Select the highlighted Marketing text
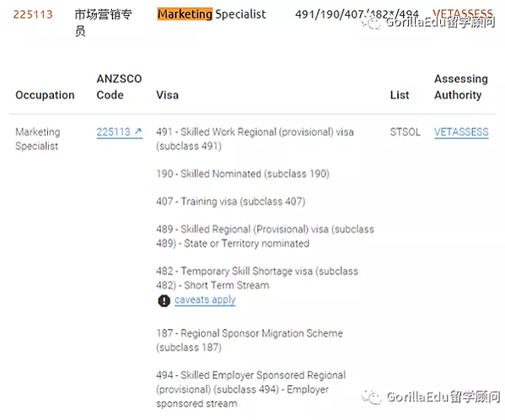This screenshot has width=505, height=420. point(185,14)
